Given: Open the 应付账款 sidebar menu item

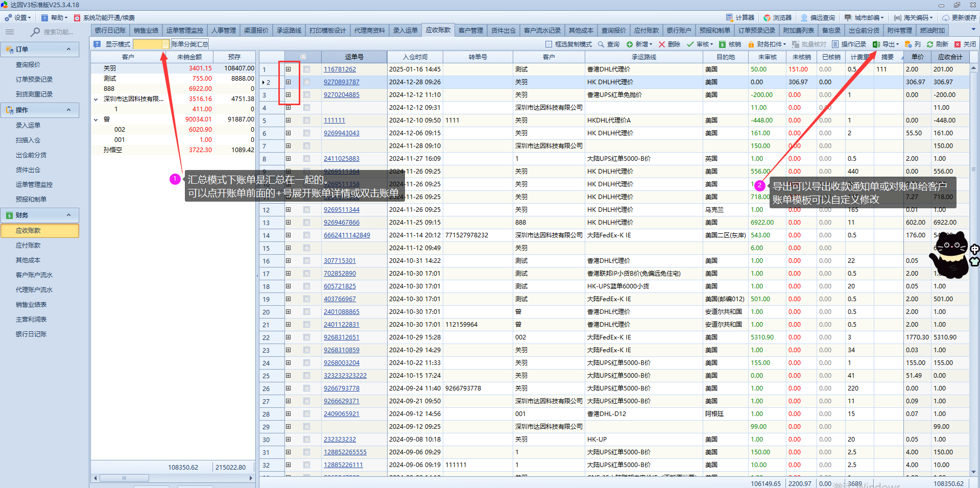Looking at the screenshot, I should pyautogui.click(x=28, y=246).
